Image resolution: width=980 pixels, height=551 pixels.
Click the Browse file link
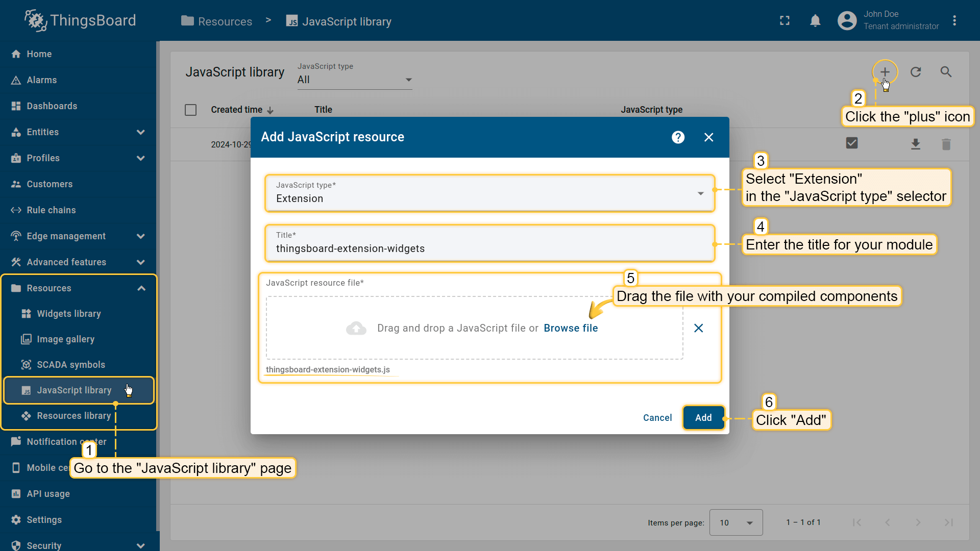pos(571,328)
